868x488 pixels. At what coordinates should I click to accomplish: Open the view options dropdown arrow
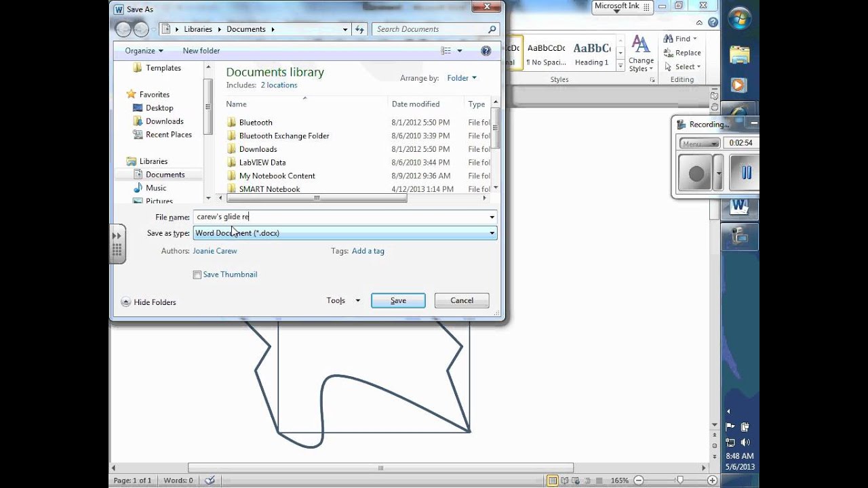click(459, 51)
